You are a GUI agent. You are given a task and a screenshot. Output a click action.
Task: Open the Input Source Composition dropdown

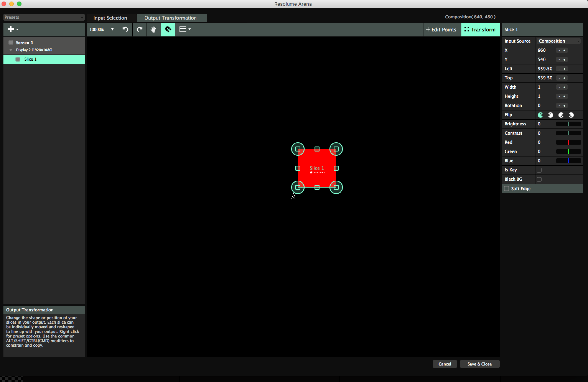[559, 41]
